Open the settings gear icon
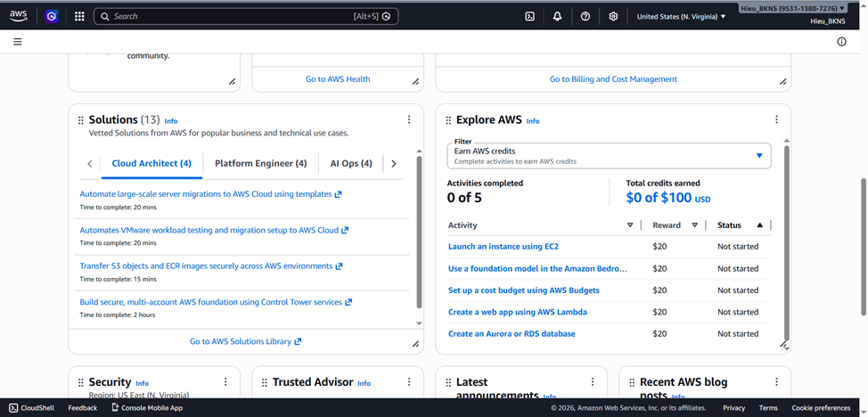The image size is (868, 417). point(613,17)
